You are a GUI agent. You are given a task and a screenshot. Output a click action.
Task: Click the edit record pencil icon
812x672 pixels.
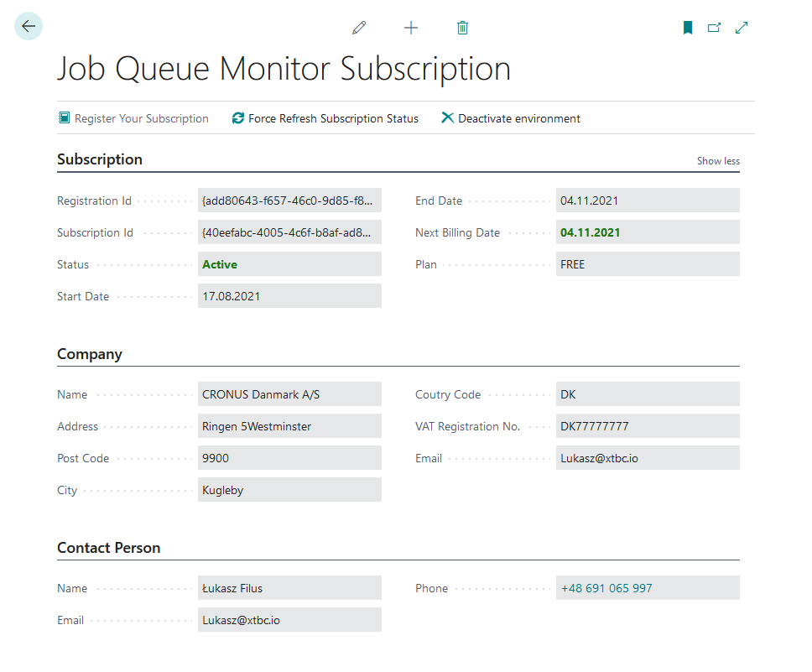point(359,27)
